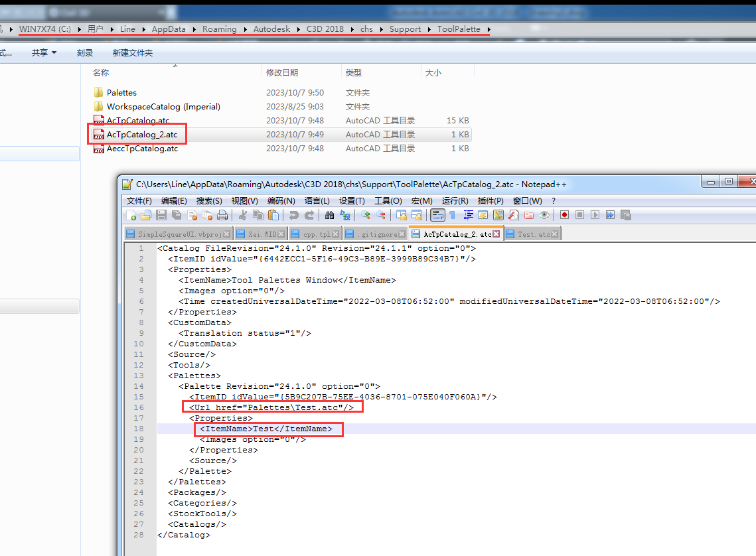Viewport: 756px width, 556px height.
Task: Click the Undo arrow icon
Action: pyautogui.click(x=294, y=215)
